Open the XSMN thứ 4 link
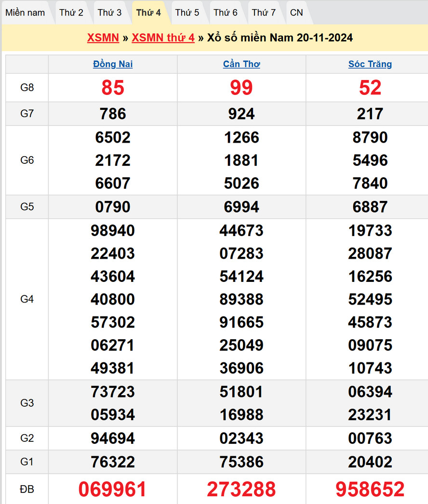Screen dimensions: 428x504 163,38
